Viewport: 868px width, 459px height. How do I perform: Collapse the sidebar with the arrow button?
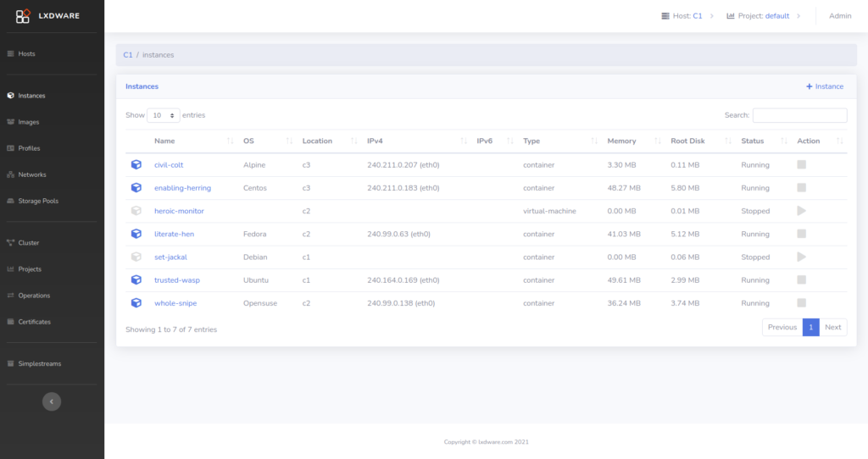[x=52, y=401]
